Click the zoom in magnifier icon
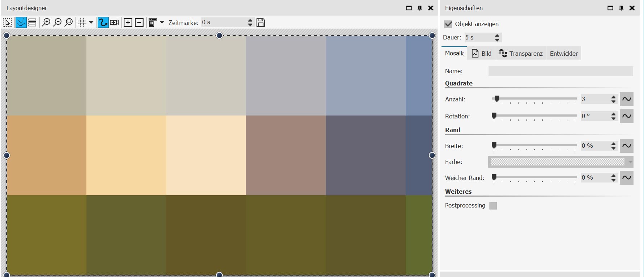This screenshot has width=644, height=277. tap(46, 22)
